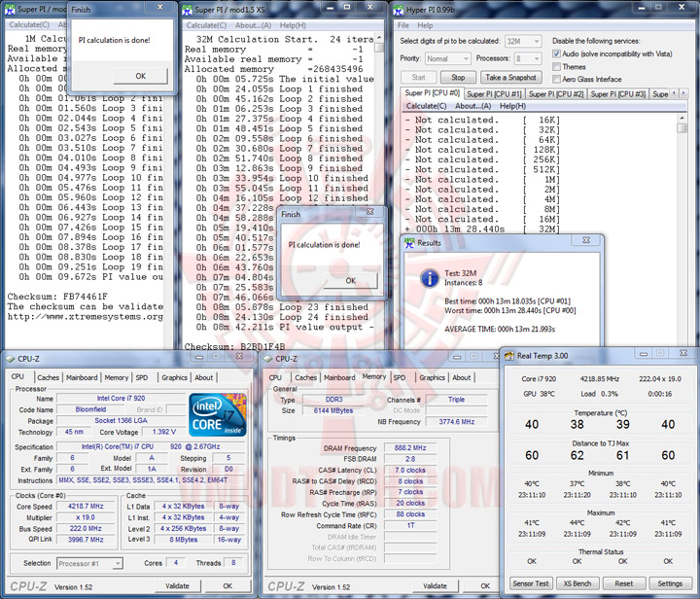Click the Real Temp title bar icon
The image size is (700, 599).
(x=508, y=356)
